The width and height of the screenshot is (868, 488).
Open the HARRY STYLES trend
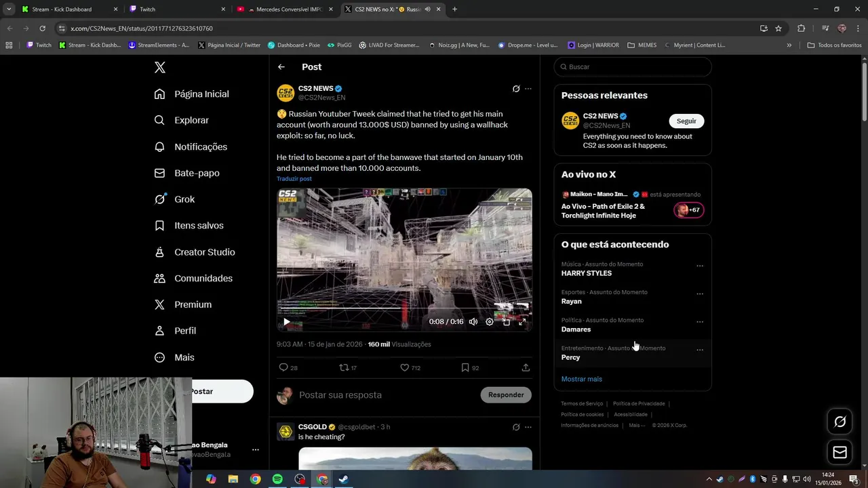[587, 273]
